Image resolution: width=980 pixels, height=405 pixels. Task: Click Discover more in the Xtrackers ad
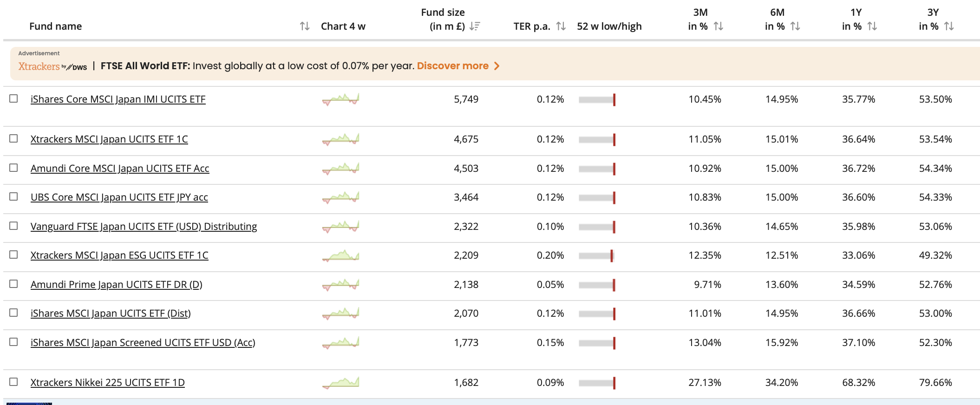point(453,66)
